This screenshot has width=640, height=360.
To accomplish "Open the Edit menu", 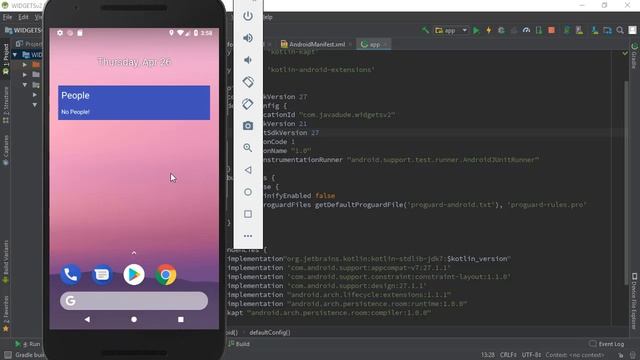I will (23, 17).
